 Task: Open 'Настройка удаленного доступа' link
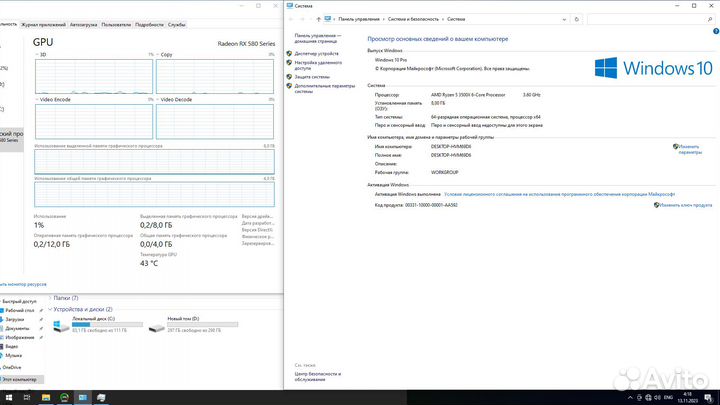[x=318, y=65]
